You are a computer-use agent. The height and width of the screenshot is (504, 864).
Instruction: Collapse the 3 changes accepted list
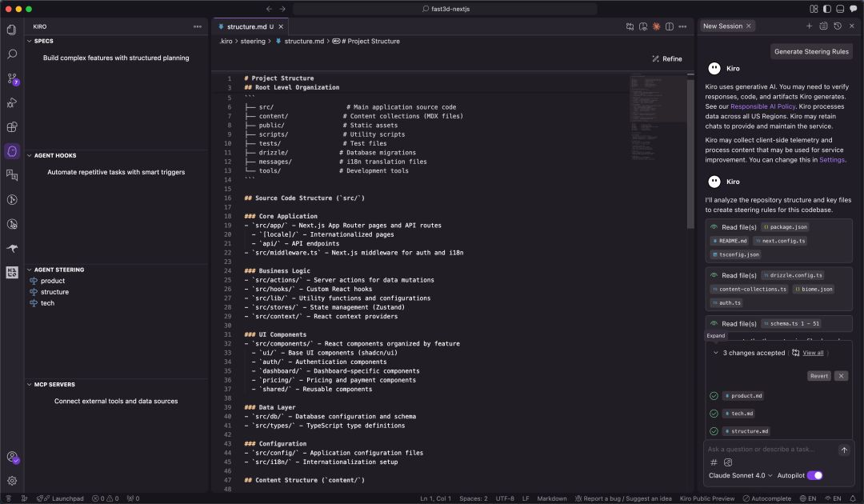click(x=717, y=352)
